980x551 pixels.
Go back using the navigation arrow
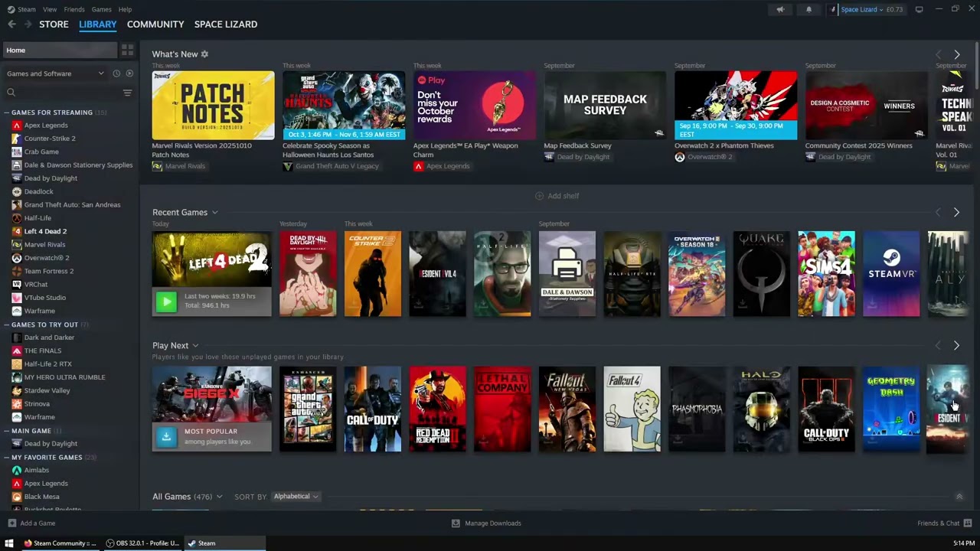click(x=11, y=24)
